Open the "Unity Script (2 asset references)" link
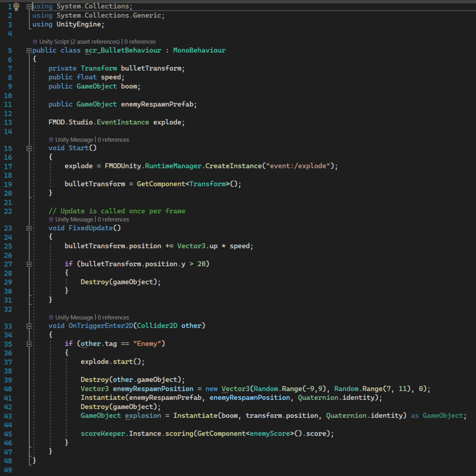Screen dimensions: 476x476 [79, 42]
